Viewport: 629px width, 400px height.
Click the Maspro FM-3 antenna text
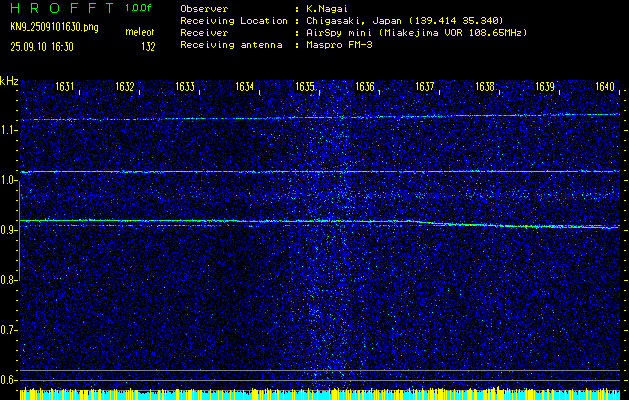[x=340, y=45]
